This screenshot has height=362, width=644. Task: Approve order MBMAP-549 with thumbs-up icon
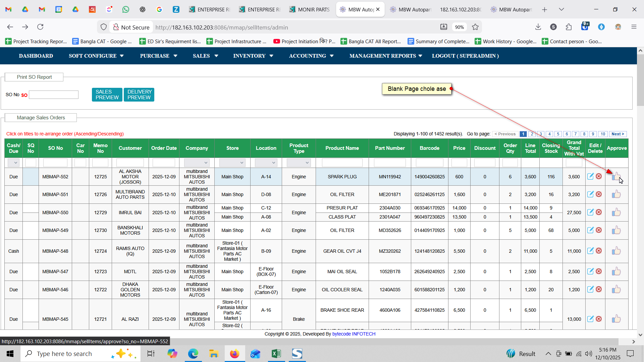(616, 230)
